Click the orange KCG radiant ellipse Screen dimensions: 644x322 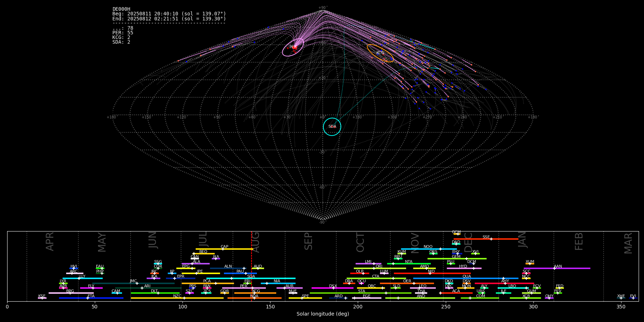coord(380,53)
